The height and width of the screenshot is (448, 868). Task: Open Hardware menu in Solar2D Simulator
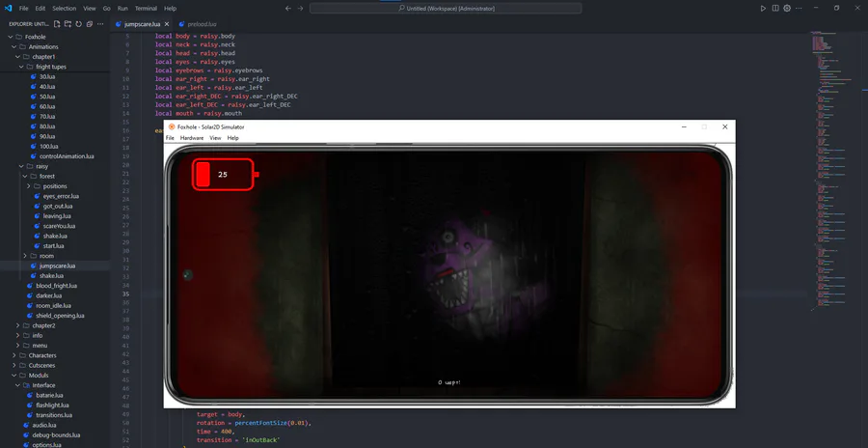click(192, 138)
